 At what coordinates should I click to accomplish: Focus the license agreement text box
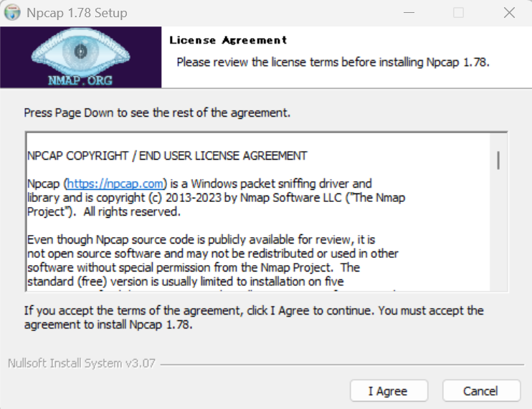click(x=258, y=222)
